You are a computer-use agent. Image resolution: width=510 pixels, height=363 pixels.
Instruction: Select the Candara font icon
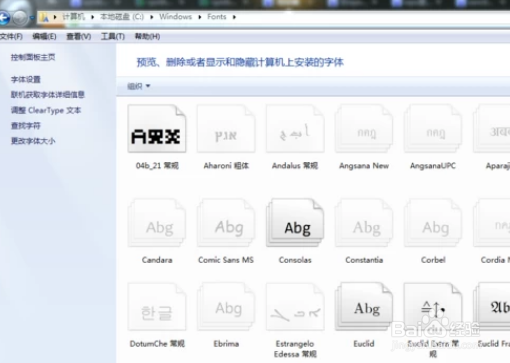(x=157, y=223)
